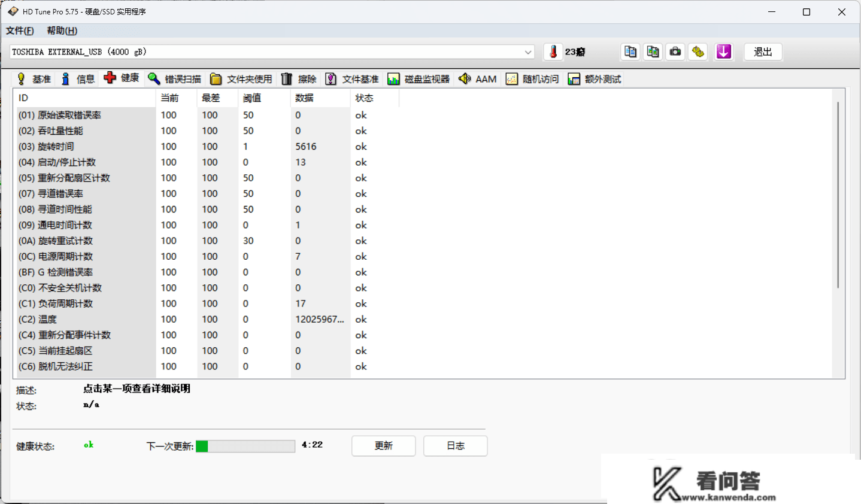
Task: Click the copy text to clipboard icon
Action: (x=630, y=52)
